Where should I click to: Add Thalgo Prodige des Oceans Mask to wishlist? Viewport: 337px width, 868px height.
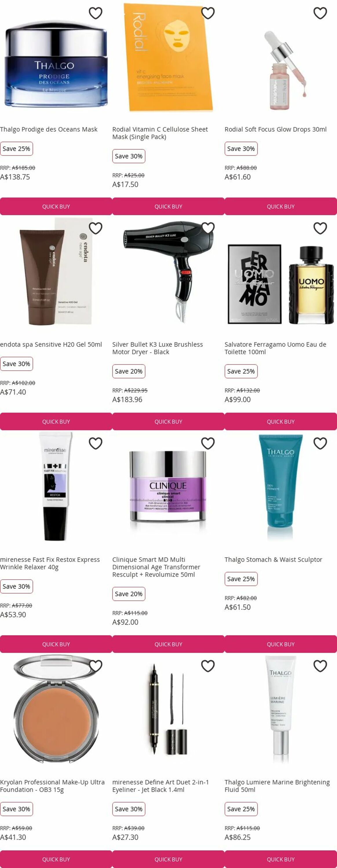(95, 13)
